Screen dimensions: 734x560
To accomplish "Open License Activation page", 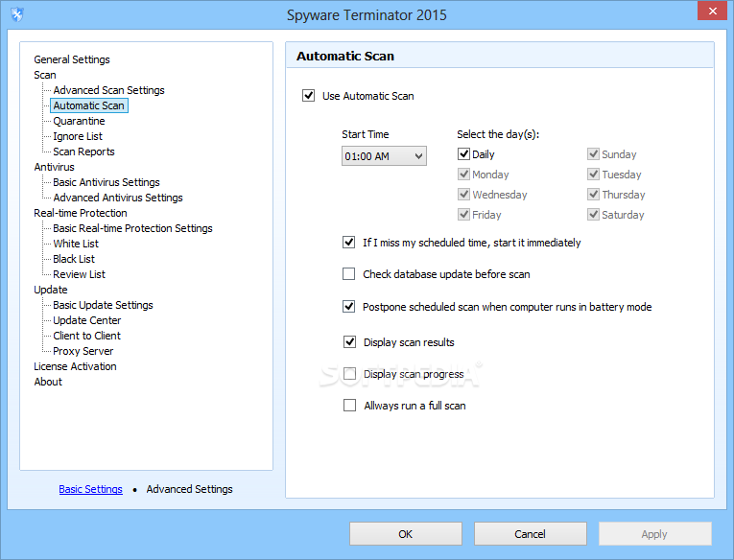I will (x=75, y=366).
